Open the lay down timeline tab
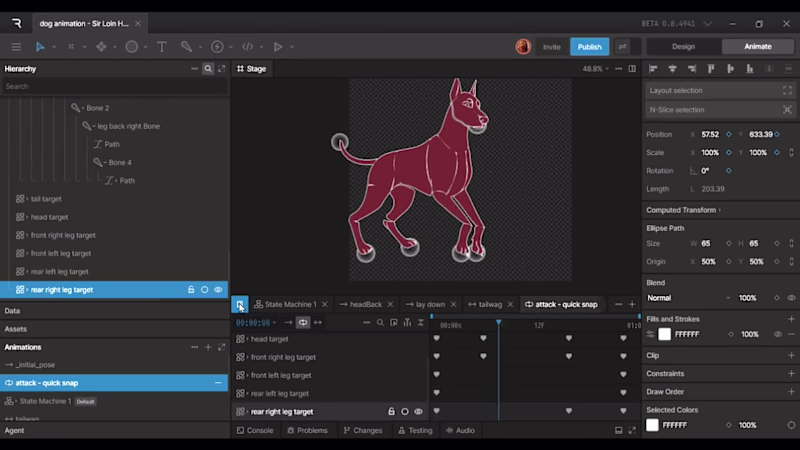 pyautogui.click(x=430, y=304)
